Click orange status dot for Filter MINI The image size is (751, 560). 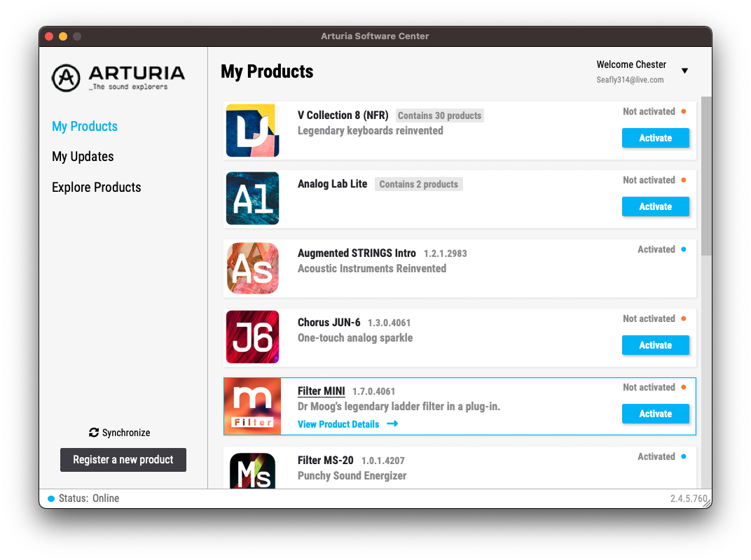(684, 387)
